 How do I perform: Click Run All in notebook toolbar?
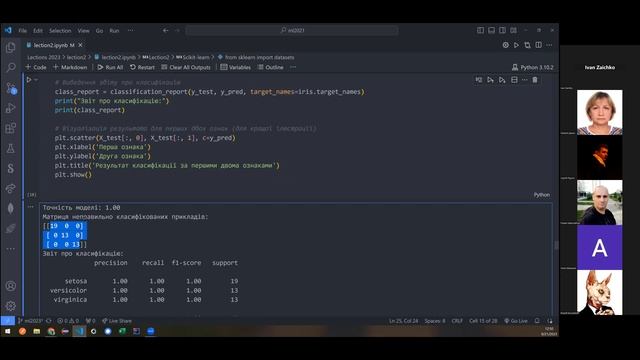click(x=110, y=67)
